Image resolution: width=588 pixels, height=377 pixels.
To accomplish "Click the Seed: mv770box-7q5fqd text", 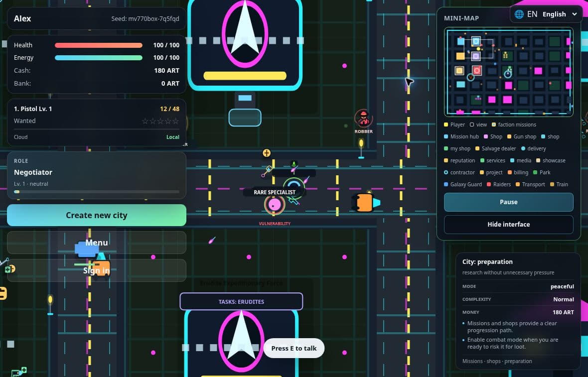I will (145, 19).
